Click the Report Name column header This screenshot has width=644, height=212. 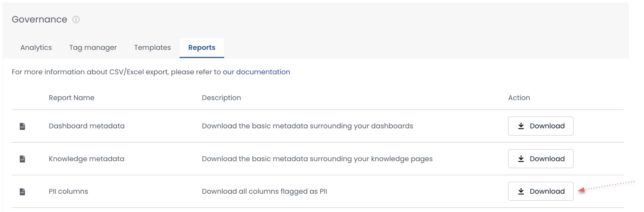[72, 98]
